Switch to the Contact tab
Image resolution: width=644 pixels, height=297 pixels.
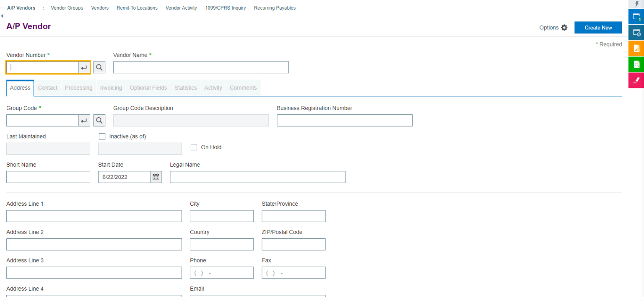[47, 88]
